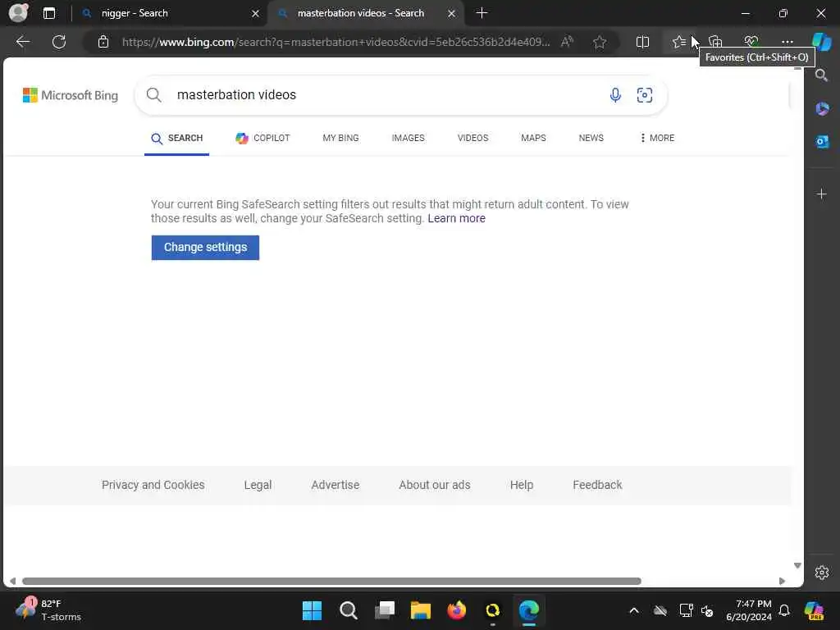Image resolution: width=840 pixels, height=630 pixels.
Task: Close the active search tab
Action: point(452,13)
